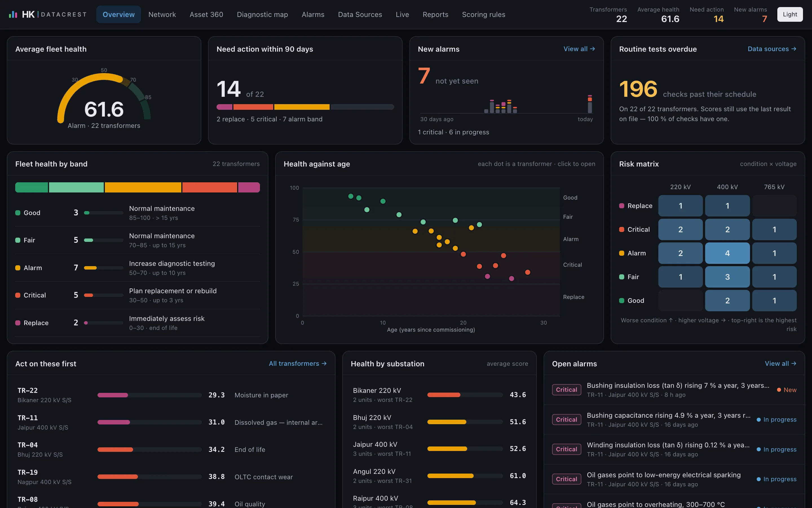Open Data sources link in Routine tests overdue
The width and height of the screenshot is (812, 508).
coord(772,49)
